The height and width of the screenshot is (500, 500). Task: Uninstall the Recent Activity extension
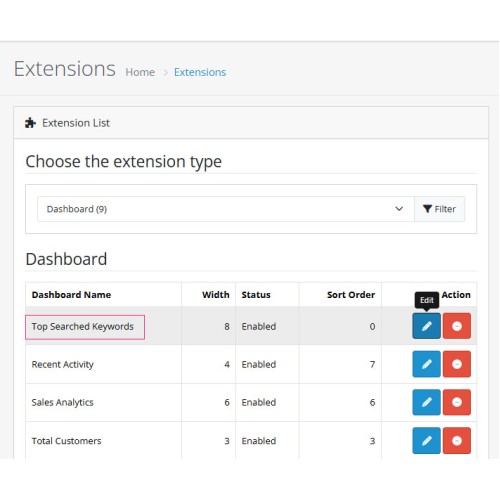coord(457,364)
